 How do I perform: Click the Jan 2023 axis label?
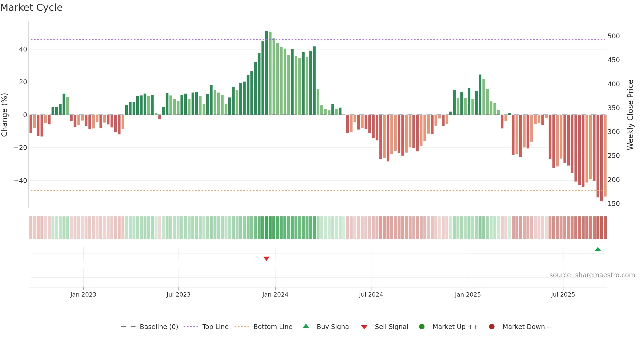[83, 294]
